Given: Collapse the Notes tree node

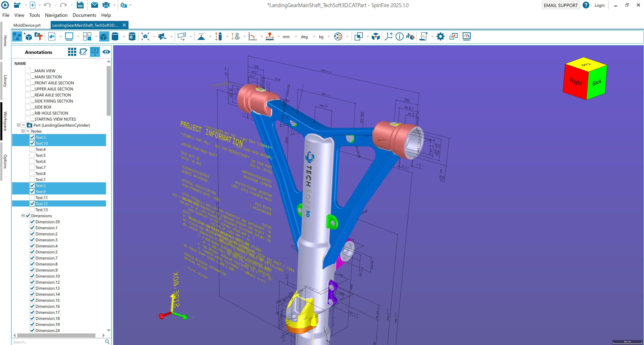Looking at the screenshot, I should coord(23,131).
